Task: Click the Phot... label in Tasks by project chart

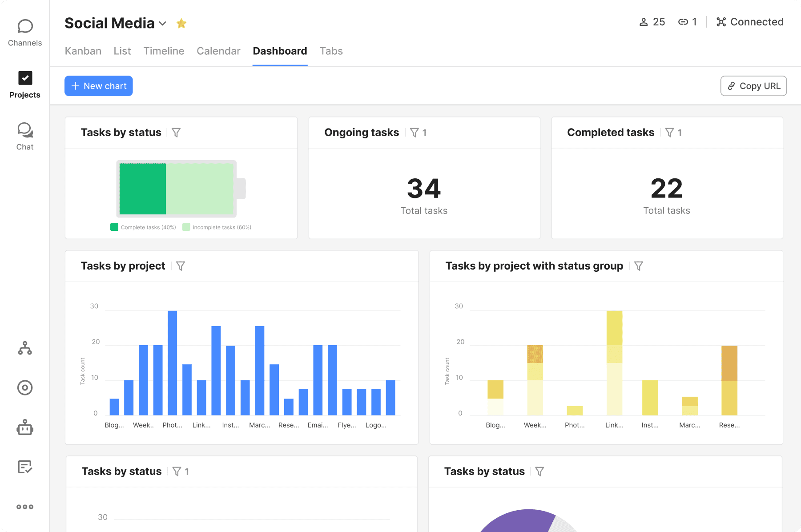Action: click(173, 425)
